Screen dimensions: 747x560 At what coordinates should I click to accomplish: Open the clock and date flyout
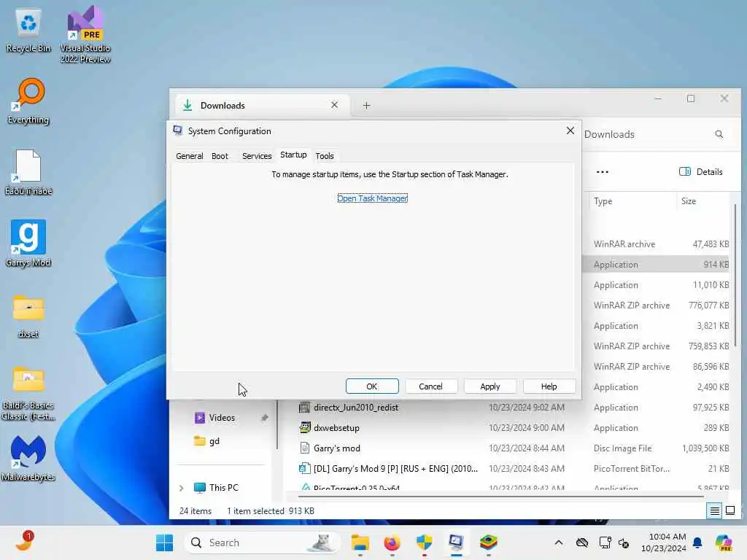(663, 542)
